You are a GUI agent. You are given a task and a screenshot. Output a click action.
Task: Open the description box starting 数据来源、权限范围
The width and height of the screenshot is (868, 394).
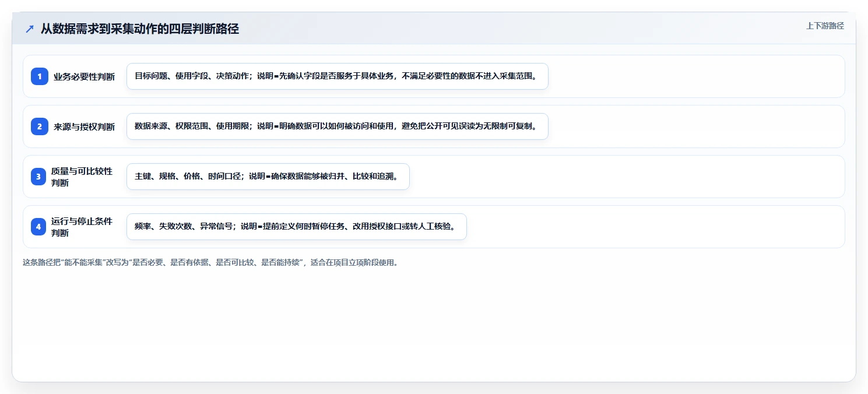(338, 126)
